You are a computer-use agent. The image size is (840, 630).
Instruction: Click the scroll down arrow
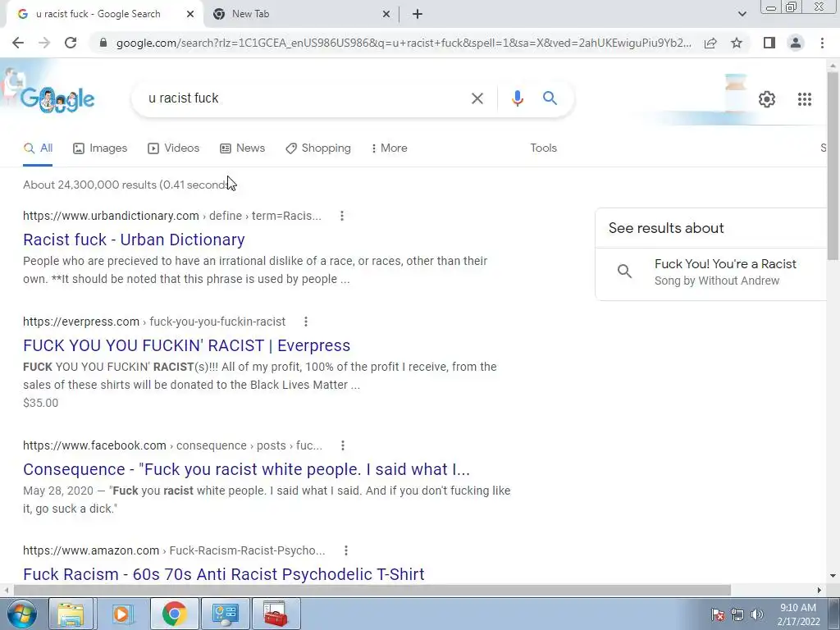pyautogui.click(x=833, y=576)
